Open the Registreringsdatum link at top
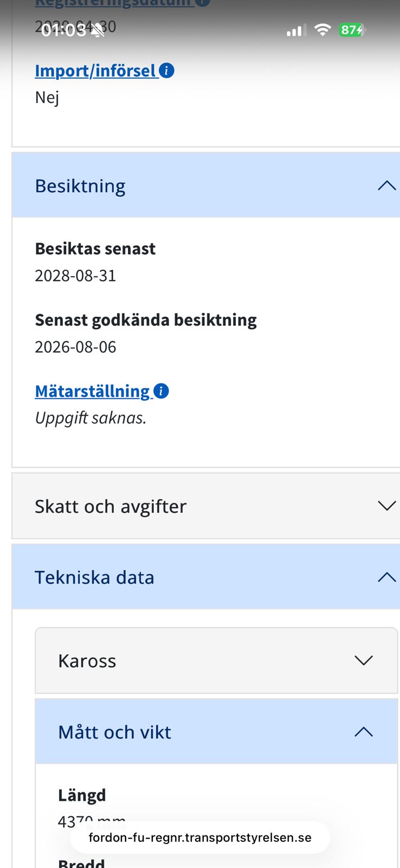 coord(114,2)
